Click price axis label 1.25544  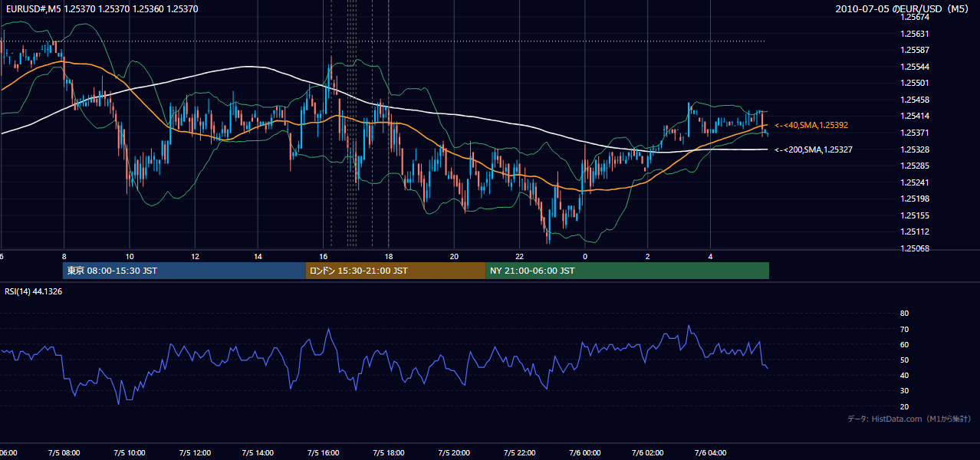click(916, 67)
